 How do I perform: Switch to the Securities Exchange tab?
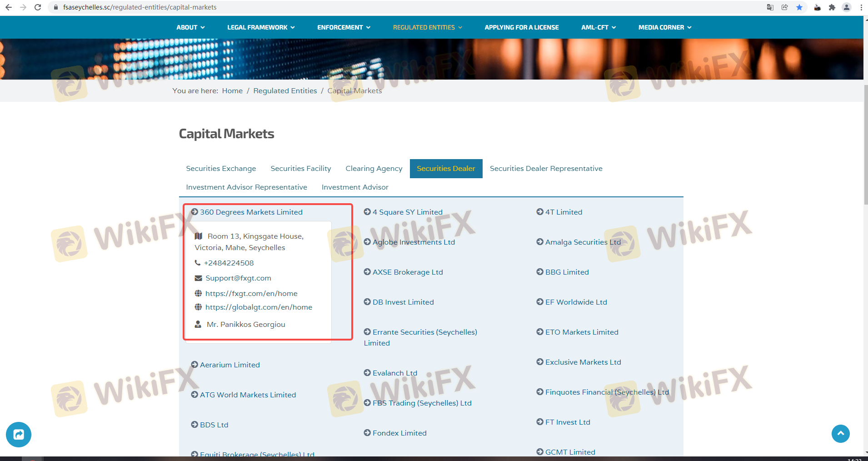pos(221,169)
